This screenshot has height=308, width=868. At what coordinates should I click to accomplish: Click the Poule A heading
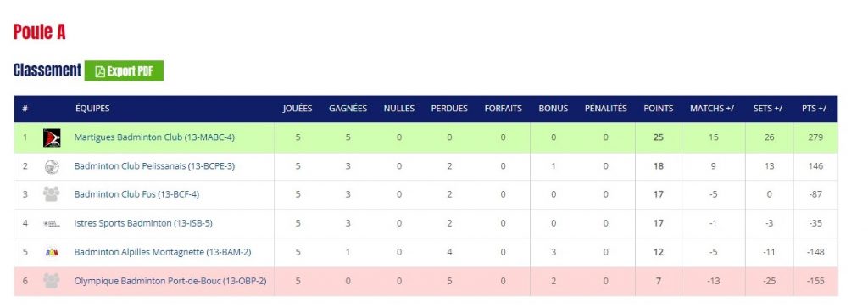(39, 32)
